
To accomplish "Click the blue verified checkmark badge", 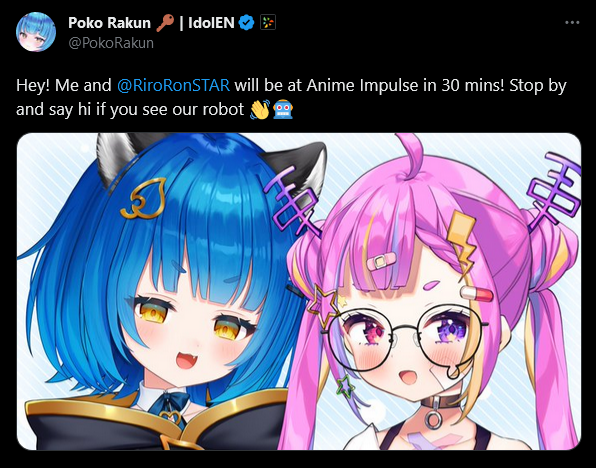I will [246, 23].
